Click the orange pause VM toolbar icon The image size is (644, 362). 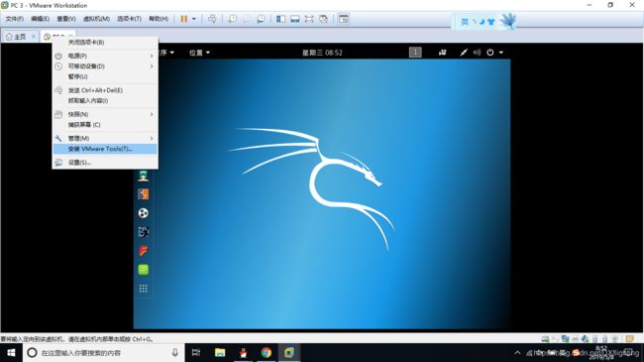pyautogui.click(x=184, y=19)
